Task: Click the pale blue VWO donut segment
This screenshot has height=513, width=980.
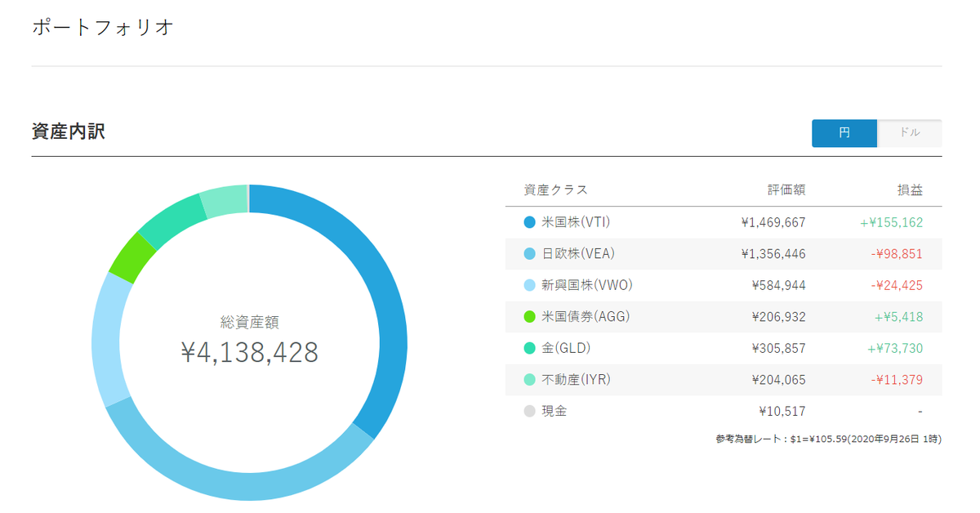Action: 107,339
